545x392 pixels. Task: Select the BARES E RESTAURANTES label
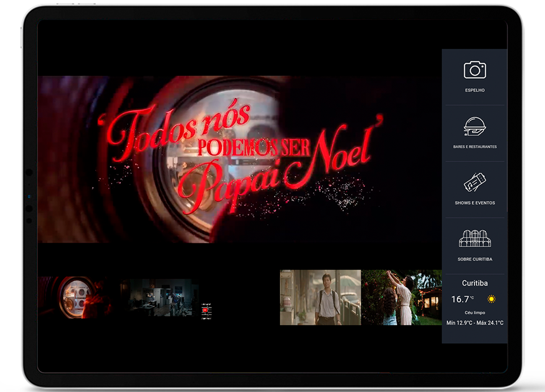[x=475, y=147]
